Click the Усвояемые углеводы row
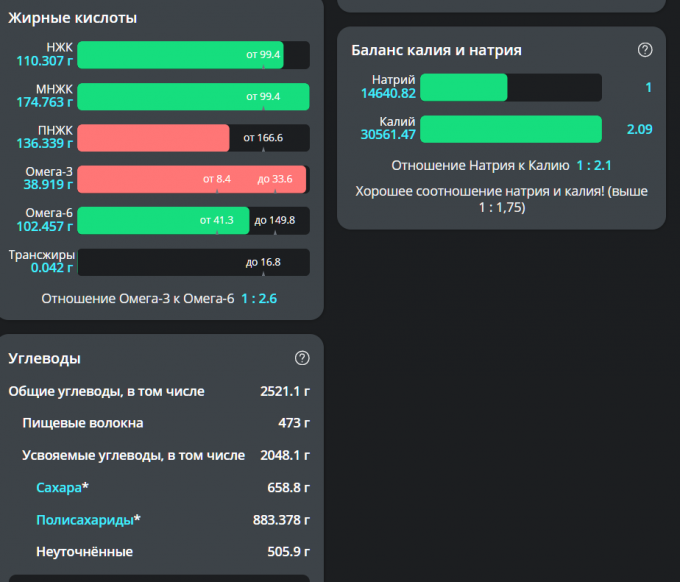This screenshot has width=680, height=582. pos(158,455)
